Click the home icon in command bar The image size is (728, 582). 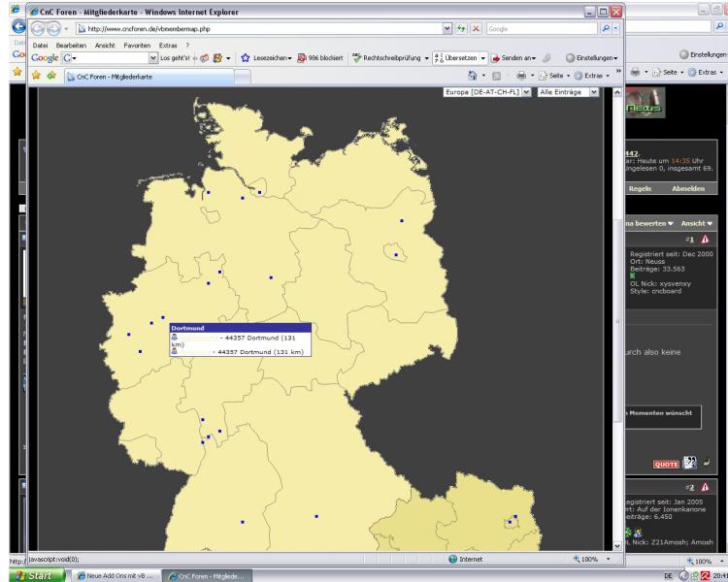[473, 72]
